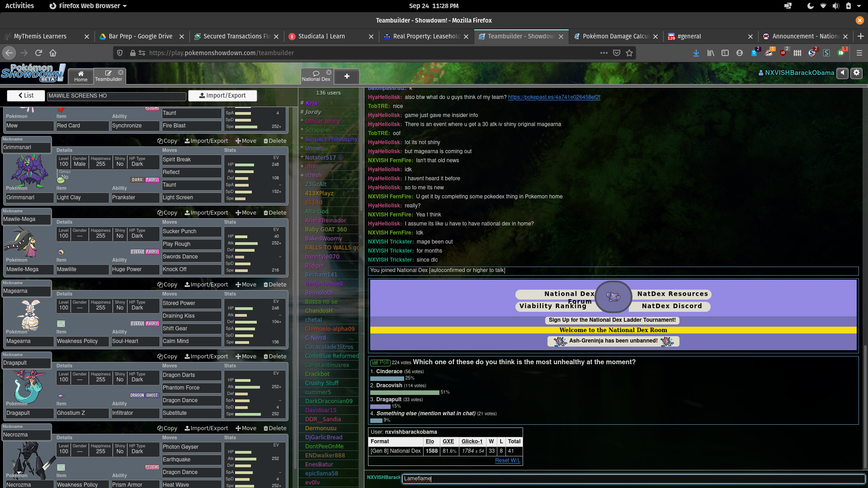Open Grimmsnarl's Light Clay item selector
Screen dimensions: 868x488
point(82,197)
